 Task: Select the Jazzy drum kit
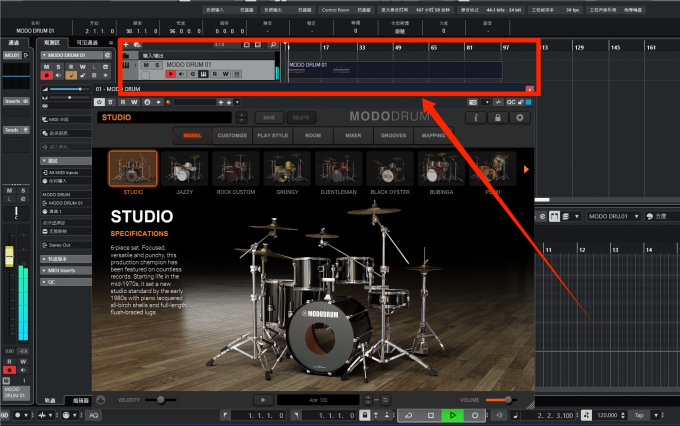point(184,168)
